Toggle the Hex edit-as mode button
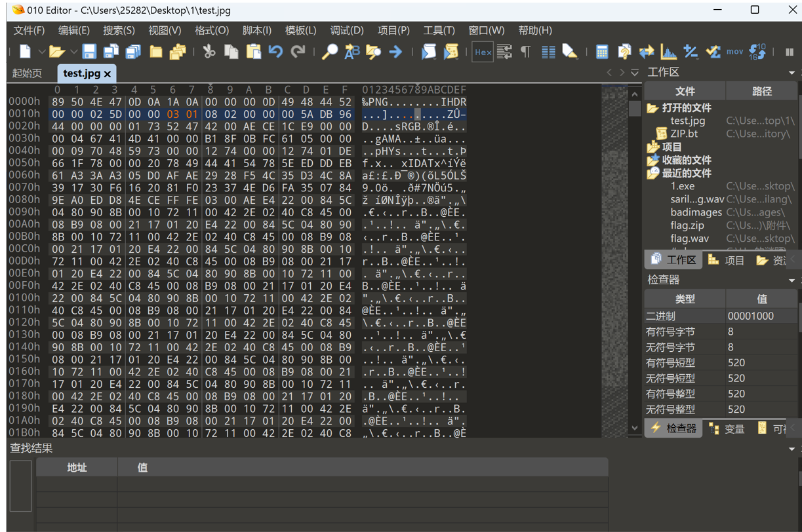The image size is (802, 532). point(483,52)
